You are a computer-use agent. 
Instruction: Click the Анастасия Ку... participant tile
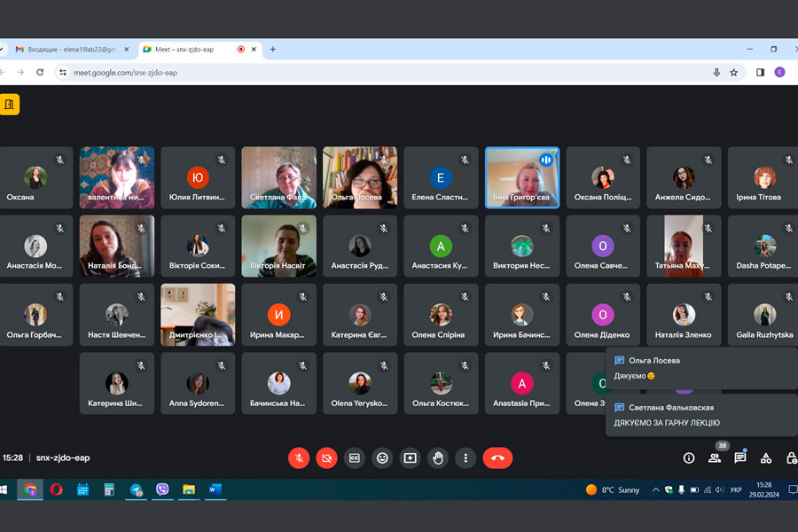click(x=441, y=246)
